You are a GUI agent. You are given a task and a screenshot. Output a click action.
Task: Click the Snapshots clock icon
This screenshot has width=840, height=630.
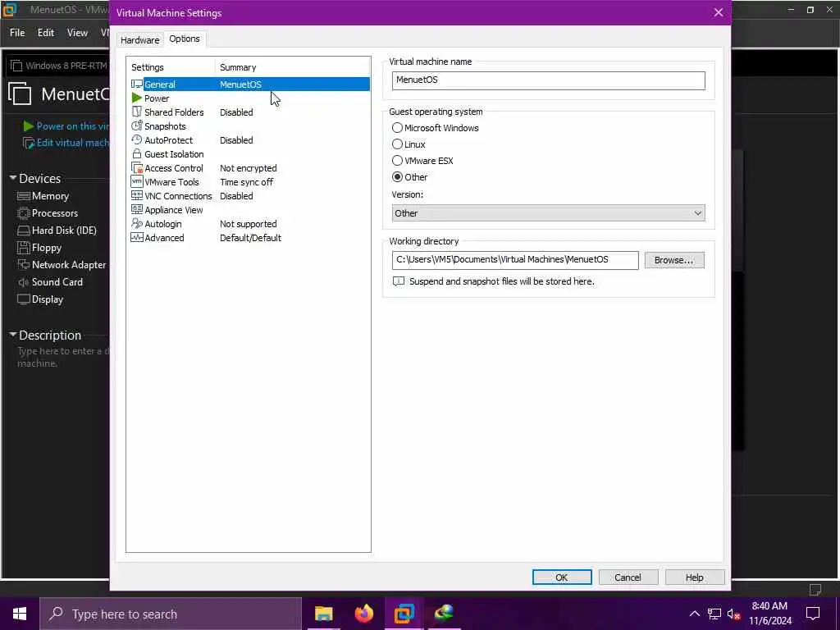pyautogui.click(x=137, y=126)
